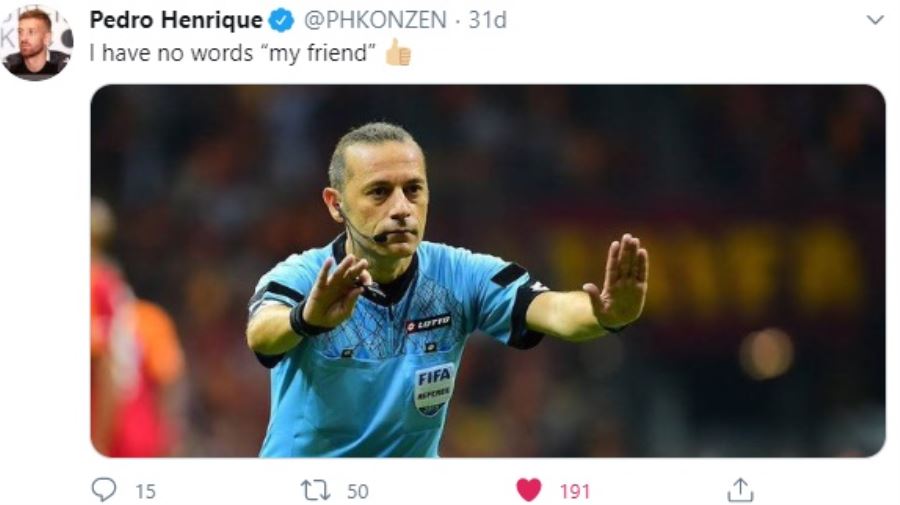Screen dimensions: 900x505
Task: Click the blue verified badge icon
Action: click(281, 21)
